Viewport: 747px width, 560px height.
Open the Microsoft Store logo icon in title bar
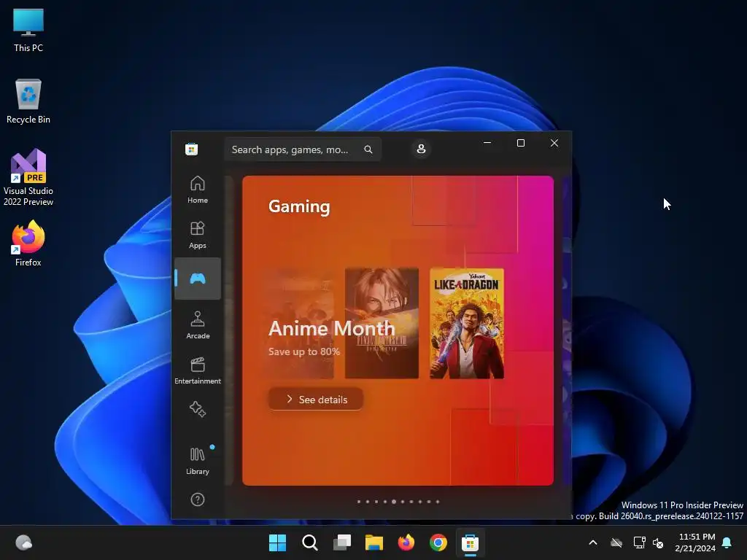tap(192, 149)
